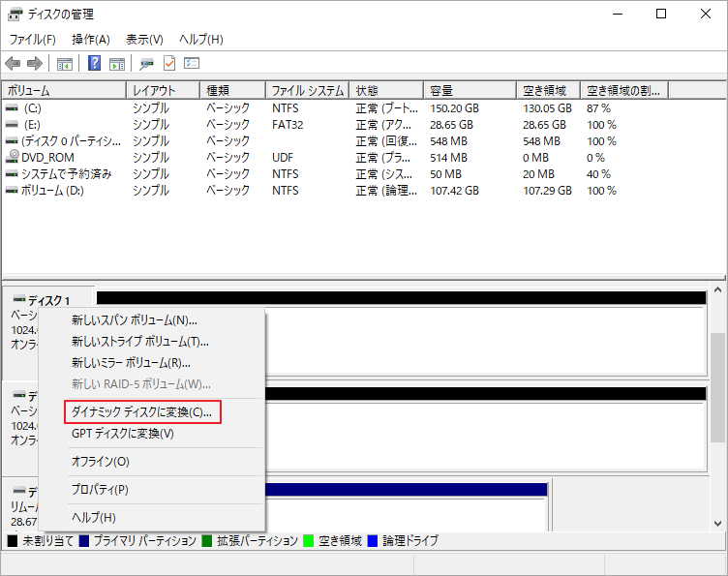Click disk pane scrollbar down arrow
The image size is (728, 576).
[717, 524]
